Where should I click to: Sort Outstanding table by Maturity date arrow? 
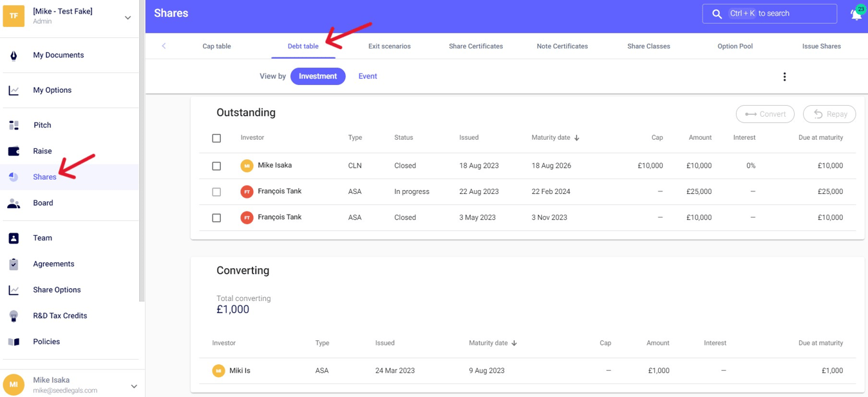[x=577, y=138]
